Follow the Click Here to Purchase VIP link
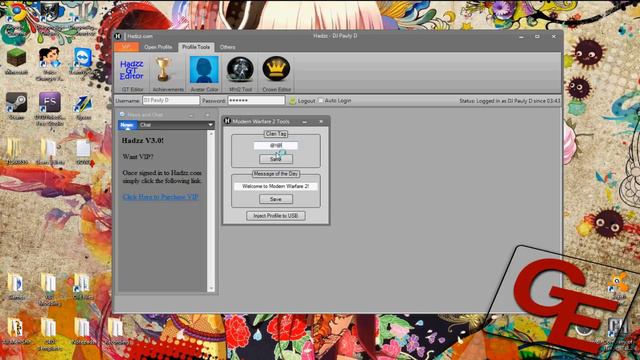The width and height of the screenshot is (640, 360). point(160,197)
